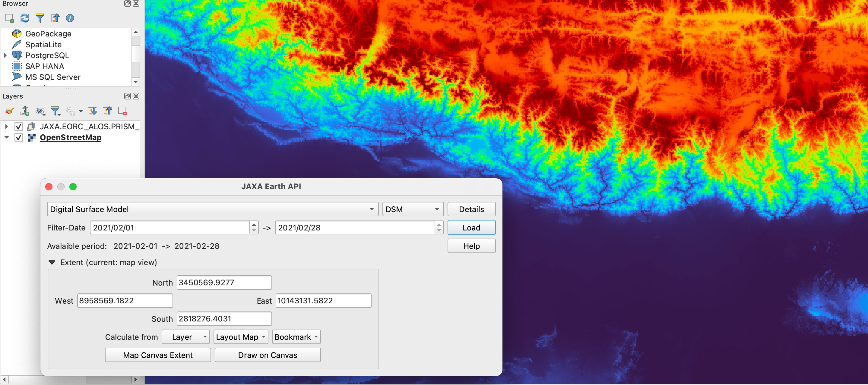
Task: Add a new group in Layers panel
Action: point(24,110)
